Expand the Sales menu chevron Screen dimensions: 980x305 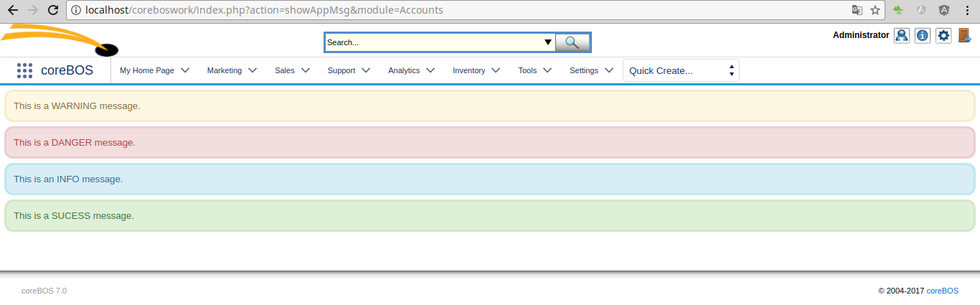(306, 70)
